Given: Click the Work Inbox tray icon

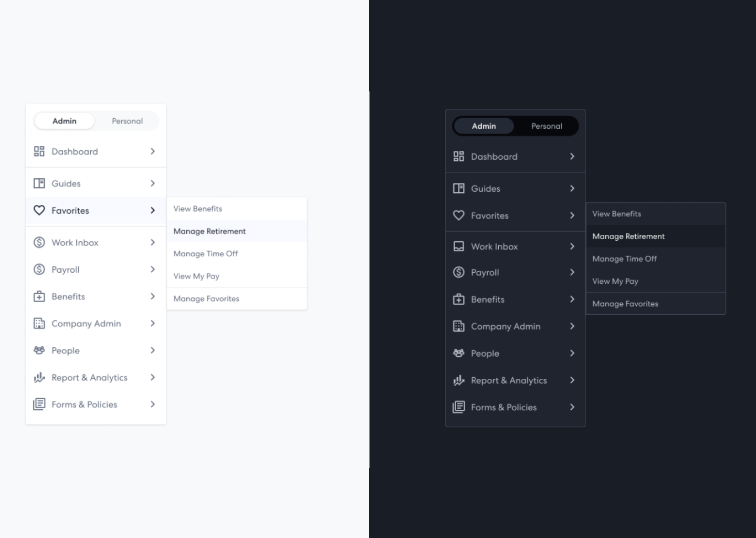Looking at the screenshot, I should [459, 246].
